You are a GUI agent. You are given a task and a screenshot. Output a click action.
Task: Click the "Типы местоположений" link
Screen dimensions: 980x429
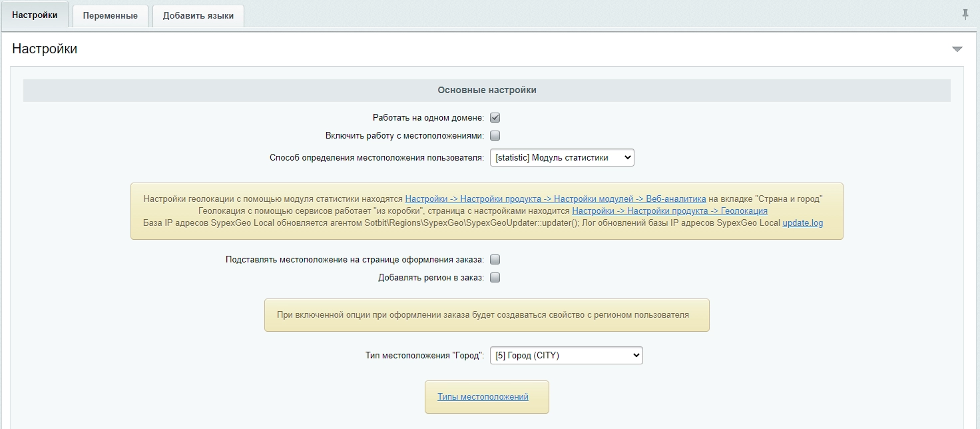pyautogui.click(x=483, y=397)
